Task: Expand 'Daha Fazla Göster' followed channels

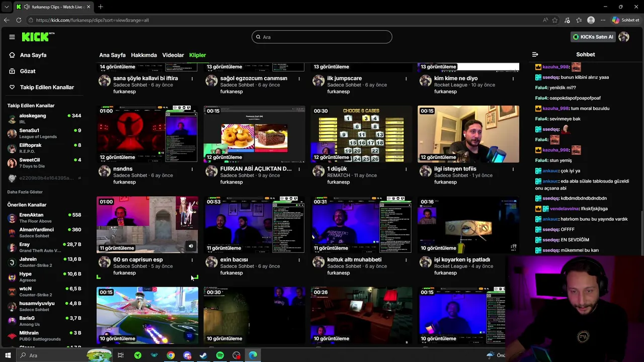Action: tap(25, 192)
